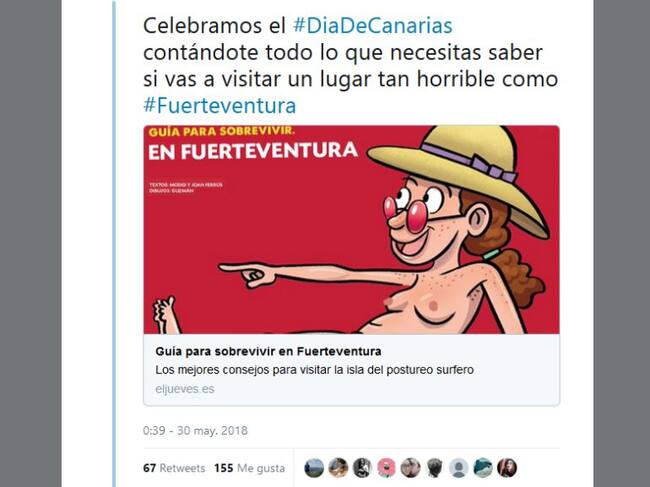The height and width of the screenshot is (487, 650).
Task: Open the last avatar with dark reddish portrait
Action: click(x=507, y=468)
